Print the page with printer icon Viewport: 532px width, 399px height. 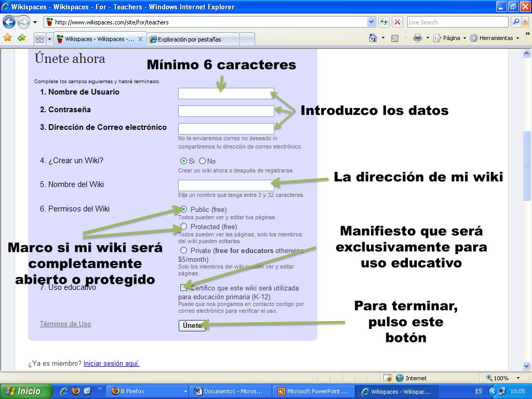(418, 38)
